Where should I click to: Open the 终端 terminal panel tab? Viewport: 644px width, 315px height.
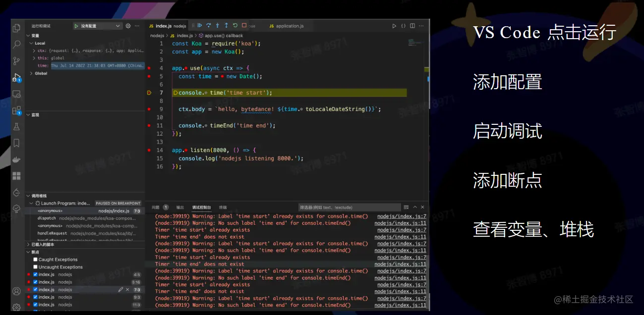223,208
